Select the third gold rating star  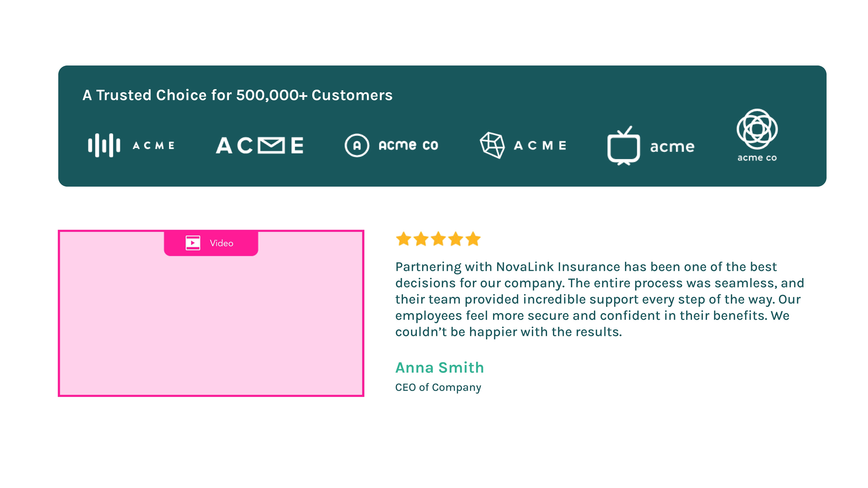point(438,239)
